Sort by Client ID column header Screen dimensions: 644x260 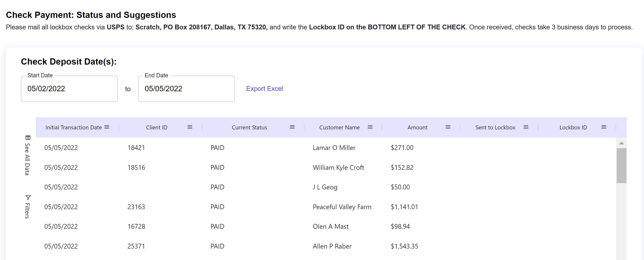point(156,127)
